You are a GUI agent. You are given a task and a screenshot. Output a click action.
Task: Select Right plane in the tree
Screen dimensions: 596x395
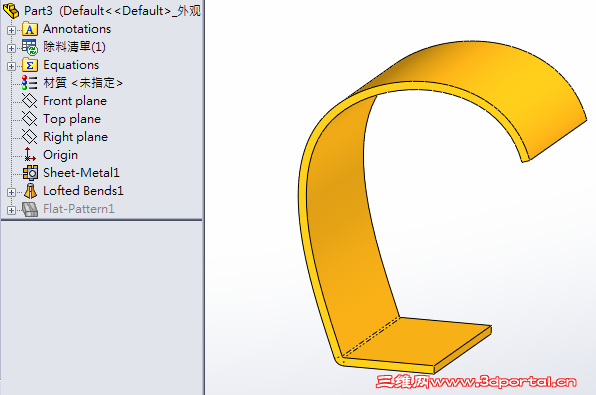tap(75, 137)
